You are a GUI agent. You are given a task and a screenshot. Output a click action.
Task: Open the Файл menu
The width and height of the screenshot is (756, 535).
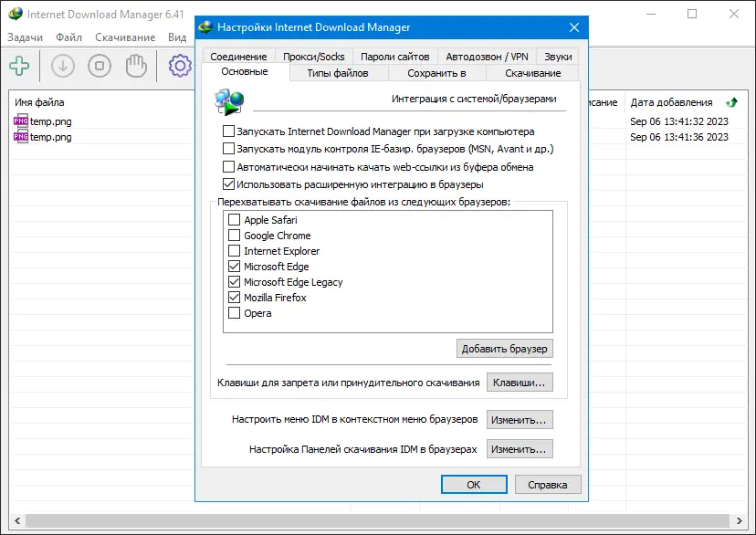tap(68, 37)
